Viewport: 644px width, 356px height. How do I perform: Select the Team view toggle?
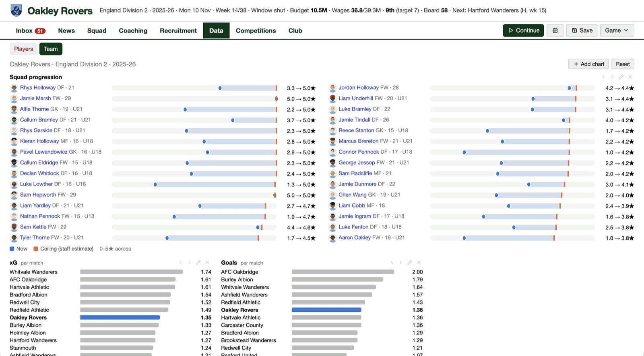(51, 49)
